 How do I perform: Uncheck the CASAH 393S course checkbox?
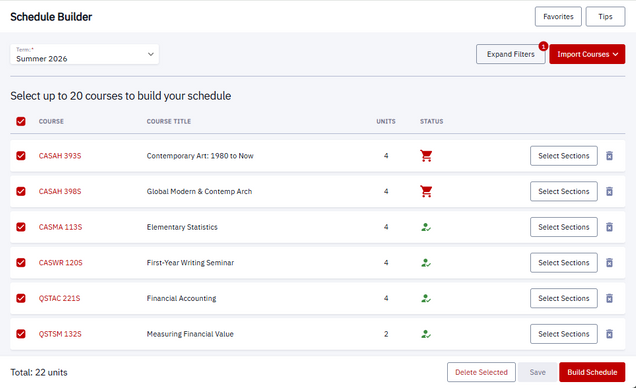[21, 156]
